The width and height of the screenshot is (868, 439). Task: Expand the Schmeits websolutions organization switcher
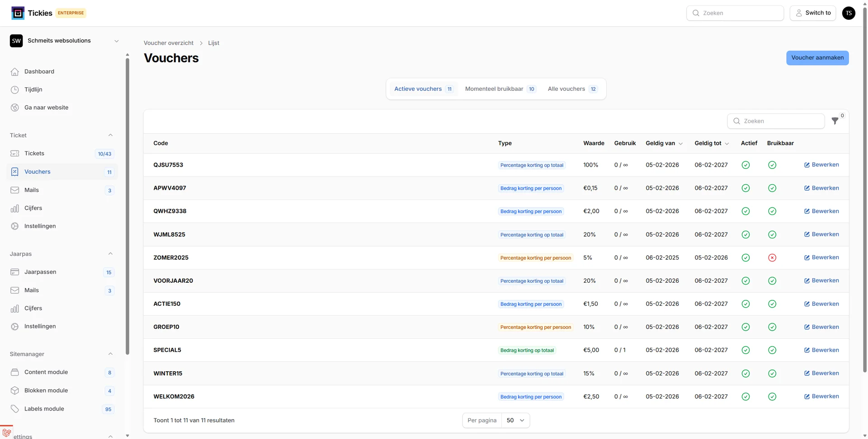point(116,41)
